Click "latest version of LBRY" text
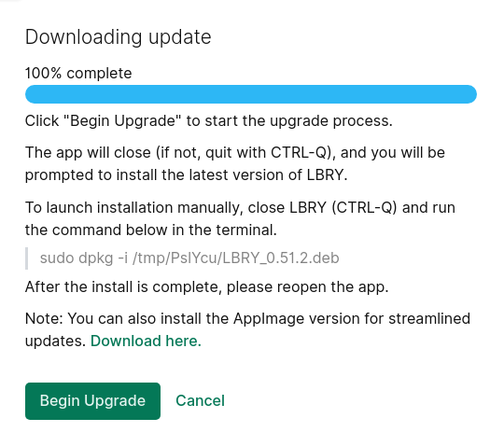This screenshot has width=504, height=446. pyautogui.click(x=268, y=175)
